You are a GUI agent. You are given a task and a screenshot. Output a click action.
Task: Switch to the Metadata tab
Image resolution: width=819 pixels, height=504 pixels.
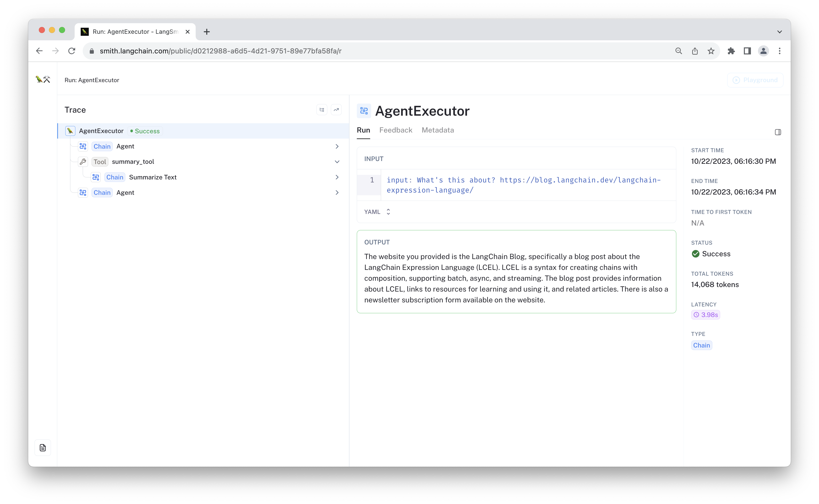pyautogui.click(x=438, y=130)
